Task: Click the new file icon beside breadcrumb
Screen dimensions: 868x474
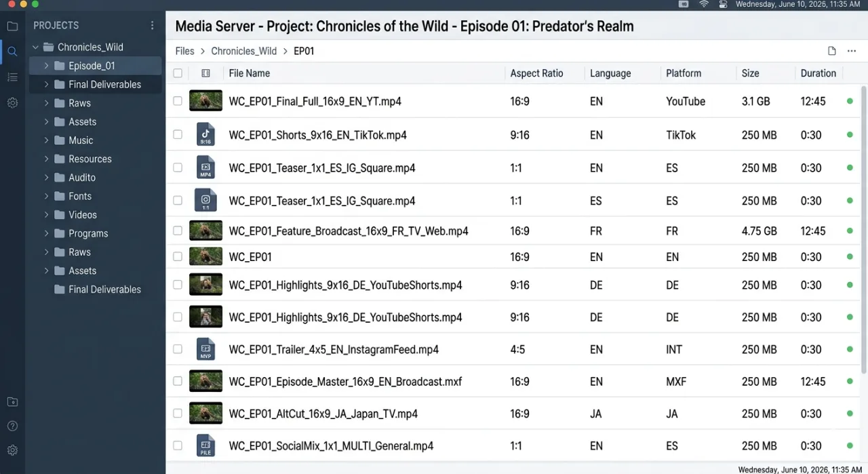Action: pyautogui.click(x=831, y=51)
